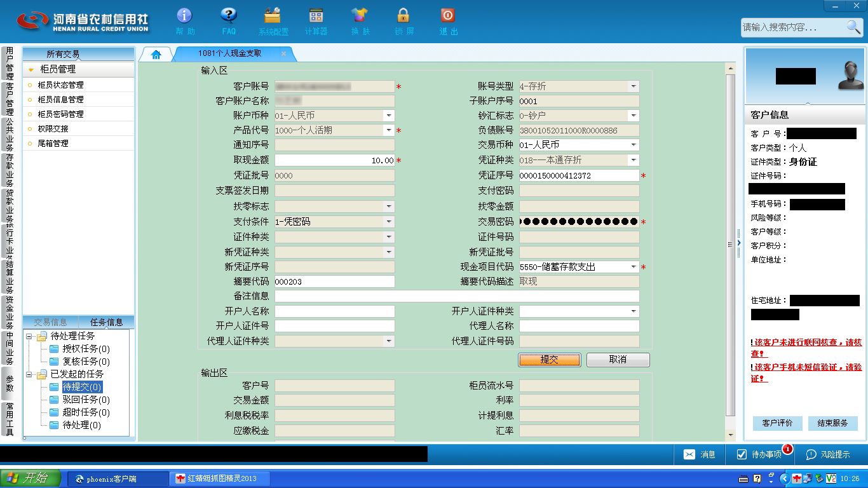Open 风险提示 risk alerts
Screen dimensions: 868x488
(828, 454)
